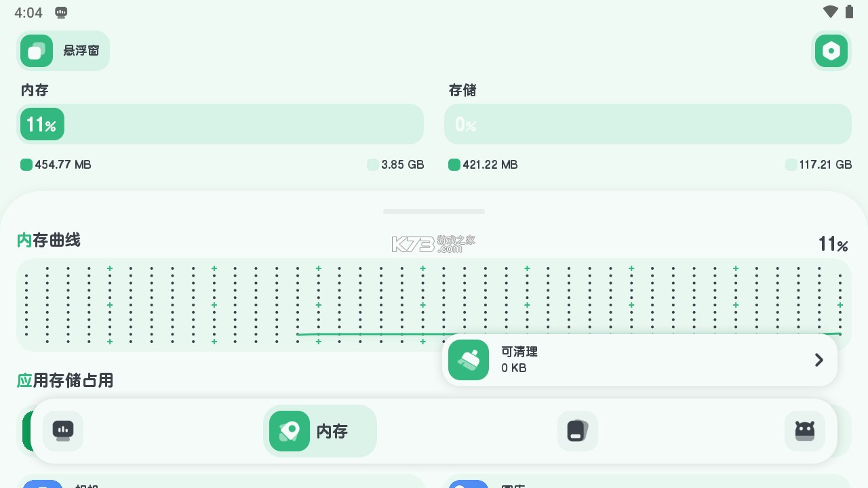Toggle the storage used legend dot
The height and width of the screenshot is (488, 868).
[454, 165]
